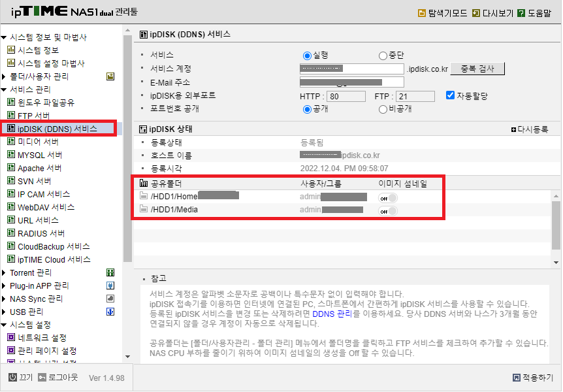563x392 pixels.
Task: Click the HTTP port field showing 80
Action: point(346,96)
